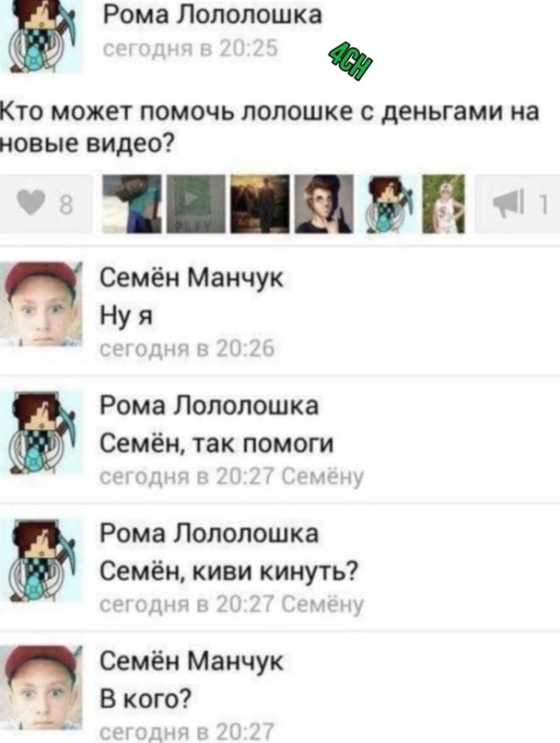This screenshot has height=743, width=560.
Task: Share the post via megaphone icon
Action: coord(519,203)
